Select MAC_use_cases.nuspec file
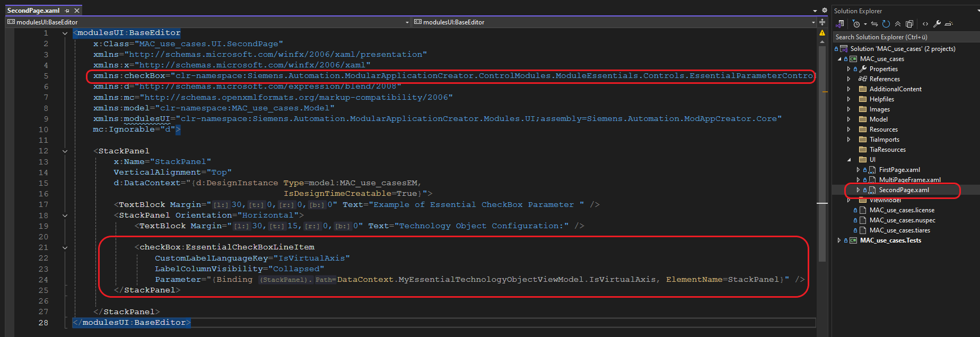 click(902, 220)
